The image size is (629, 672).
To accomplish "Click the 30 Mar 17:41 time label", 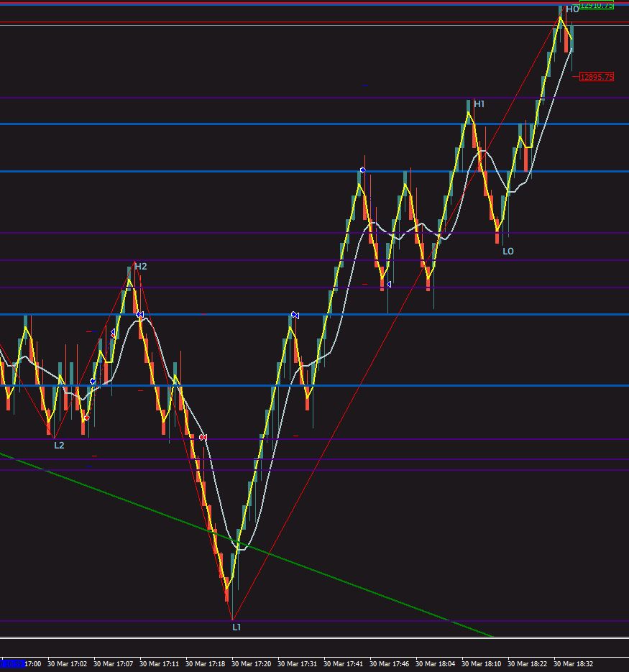I will coord(343,664).
